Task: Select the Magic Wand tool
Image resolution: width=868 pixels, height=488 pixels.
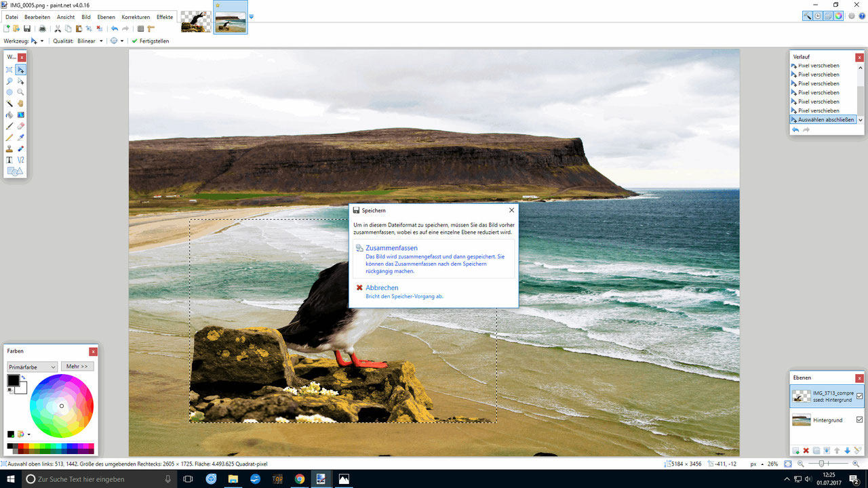Action: (9, 102)
